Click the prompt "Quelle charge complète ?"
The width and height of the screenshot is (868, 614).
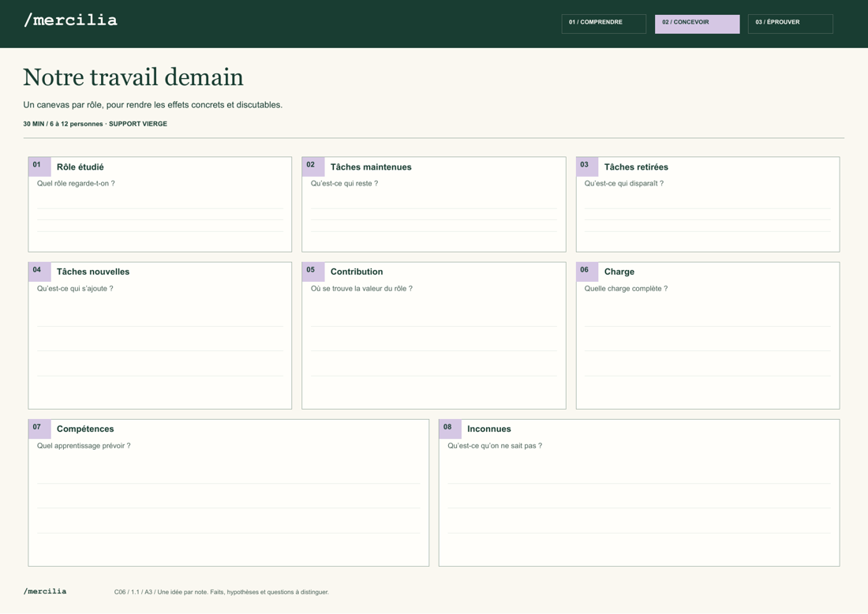pyautogui.click(x=626, y=288)
